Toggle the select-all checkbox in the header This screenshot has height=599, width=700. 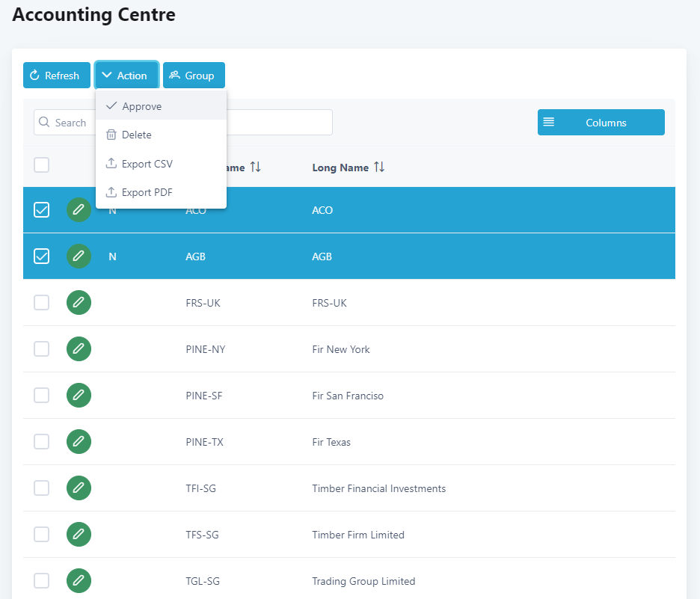[x=42, y=165]
